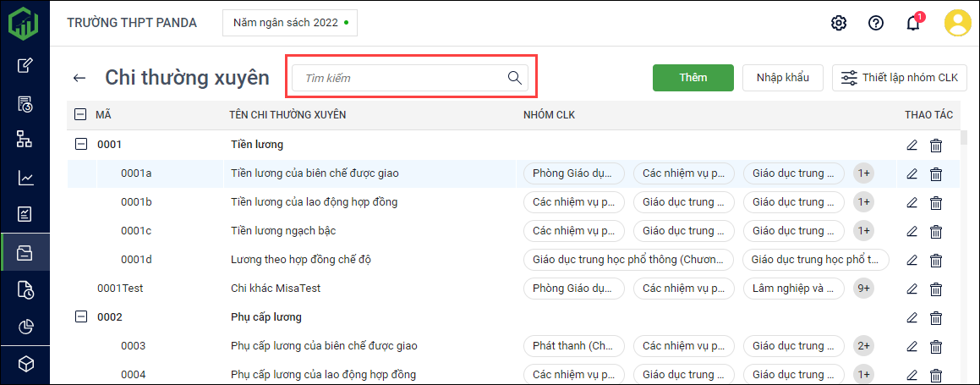Image resolution: width=980 pixels, height=385 pixels.
Task: Click the Thêm button
Action: point(693,78)
